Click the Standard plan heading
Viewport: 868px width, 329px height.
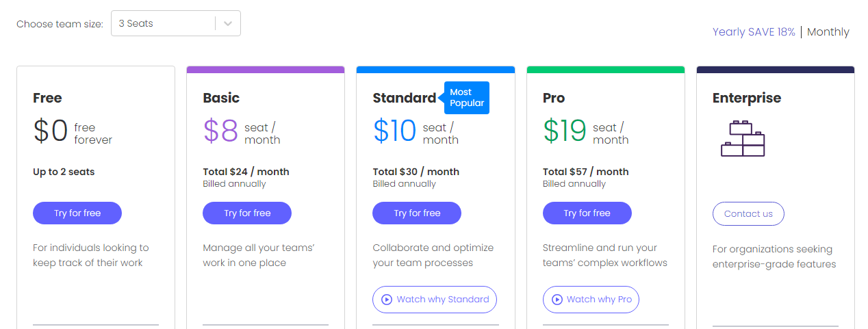click(x=404, y=98)
